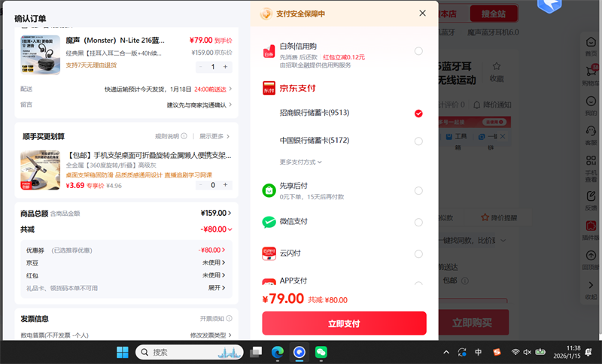
Task: Expand 礼品卡 section via 展开
Action: point(217,288)
